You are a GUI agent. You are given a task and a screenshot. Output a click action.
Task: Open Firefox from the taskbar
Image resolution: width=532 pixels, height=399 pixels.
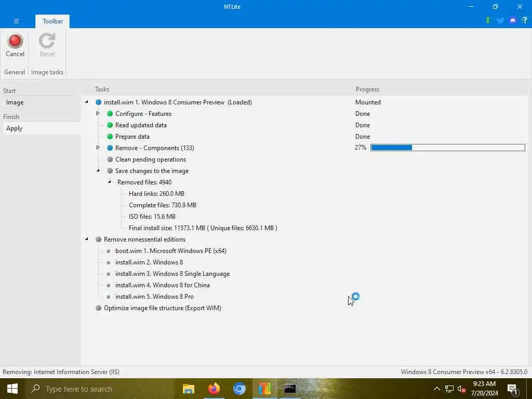214,389
